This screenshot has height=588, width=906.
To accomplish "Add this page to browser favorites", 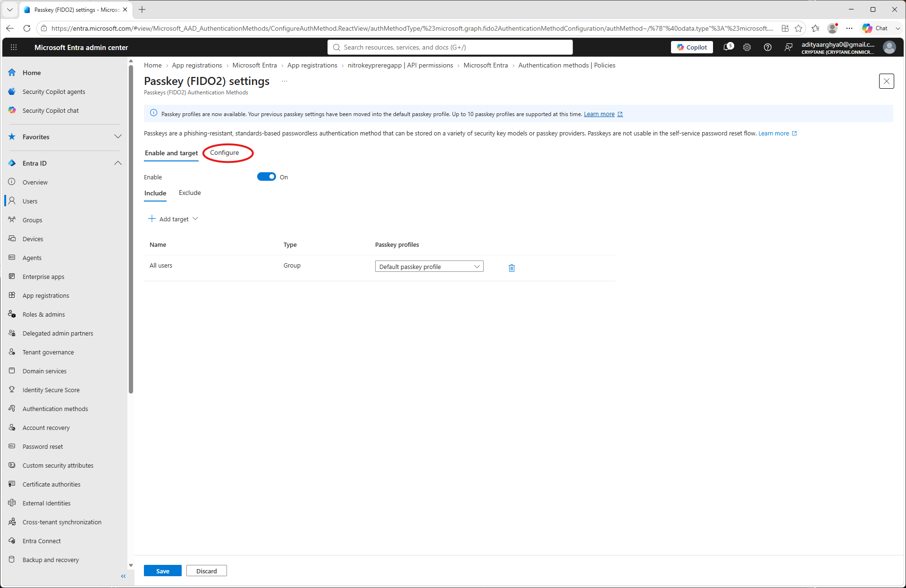I will click(798, 28).
